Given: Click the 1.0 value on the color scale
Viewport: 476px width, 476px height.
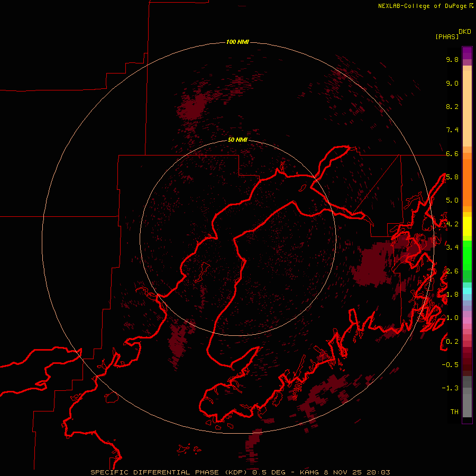Looking at the screenshot, I should coord(452,318).
